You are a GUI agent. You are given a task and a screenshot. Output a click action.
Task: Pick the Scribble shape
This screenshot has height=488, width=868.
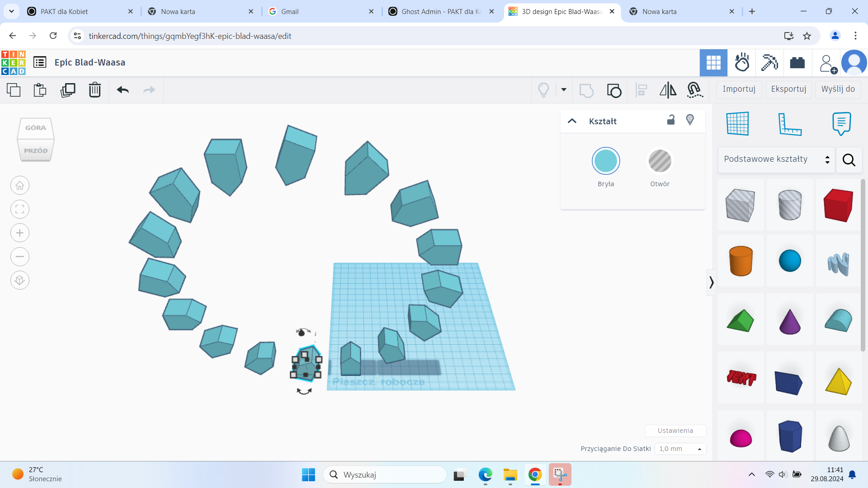(x=839, y=263)
